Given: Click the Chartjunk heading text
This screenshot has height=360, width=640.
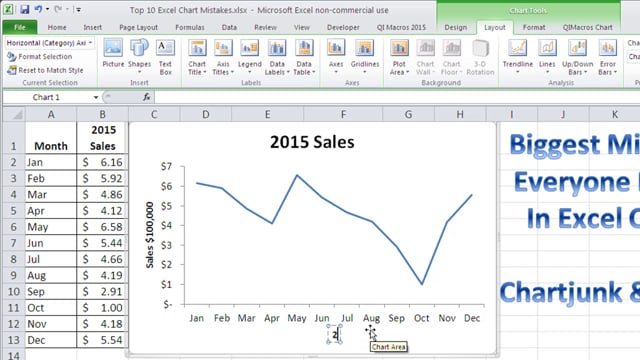Looking at the screenshot, I should (x=570, y=292).
